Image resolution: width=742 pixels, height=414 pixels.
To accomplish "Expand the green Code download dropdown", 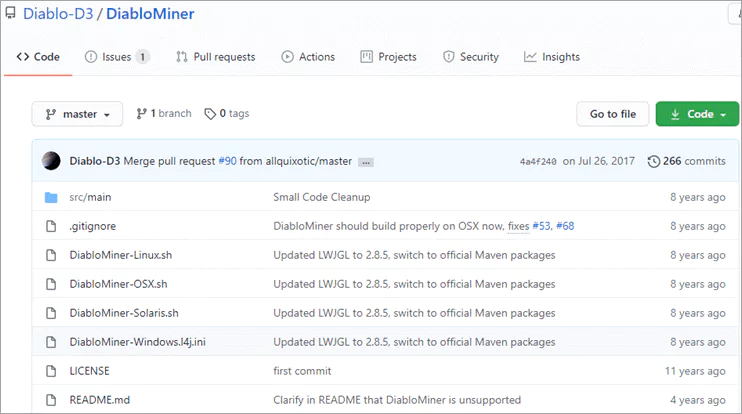I will click(x=697, y=114).
